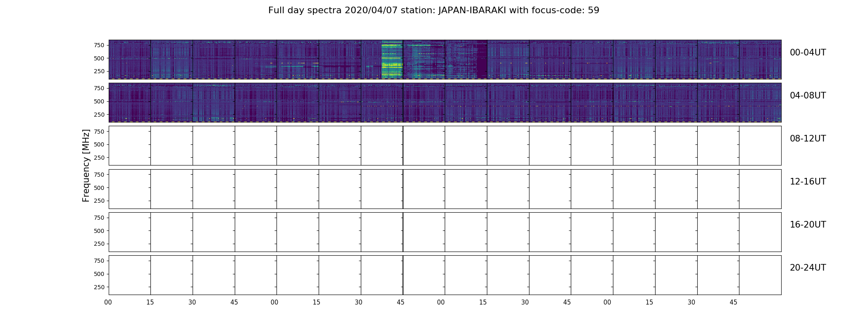Click the 500 tick label of 08-12UT row
The width and height of the screenshot is (868, 331).
[x=99, y=144]
